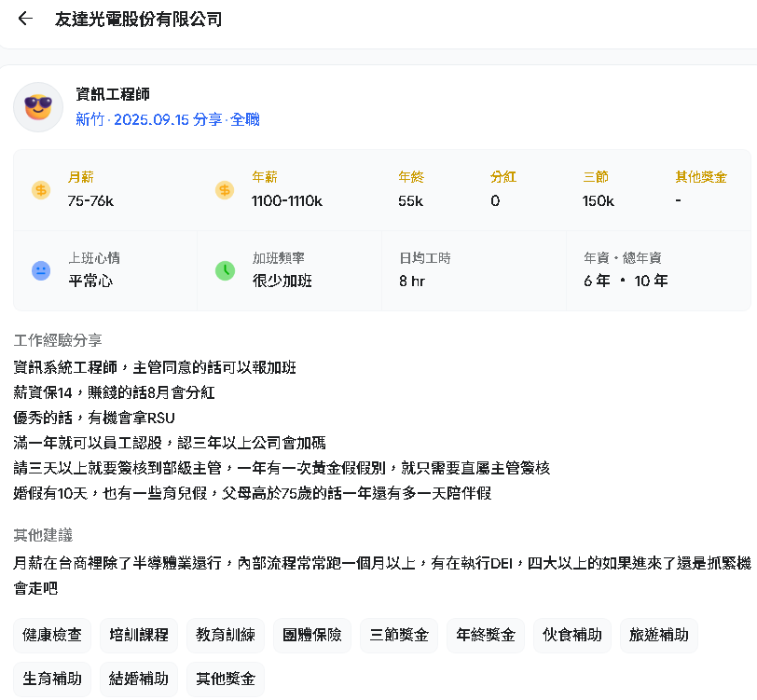This screenshot has height=700, width=757.
Task: Select the 伙食補助 benefit tag
Action: (572, 635)
